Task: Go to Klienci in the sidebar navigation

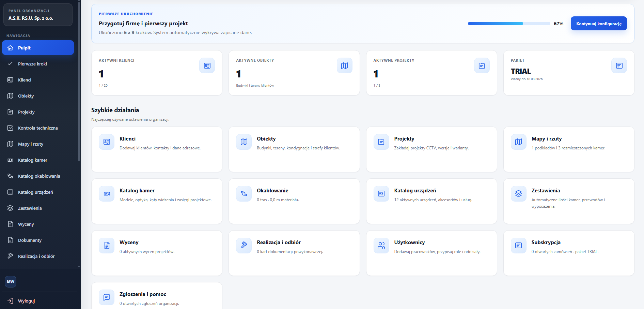Action: pyautogui.click(x=38, y=80)
